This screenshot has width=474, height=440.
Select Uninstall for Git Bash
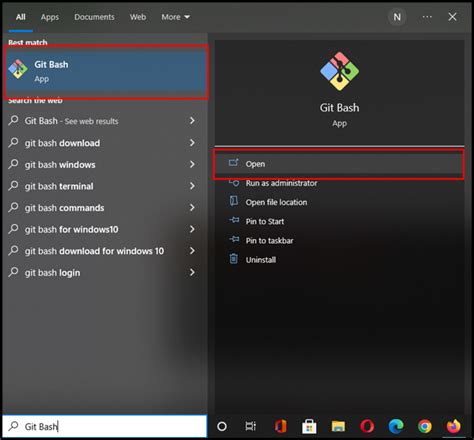pos(261,260)
